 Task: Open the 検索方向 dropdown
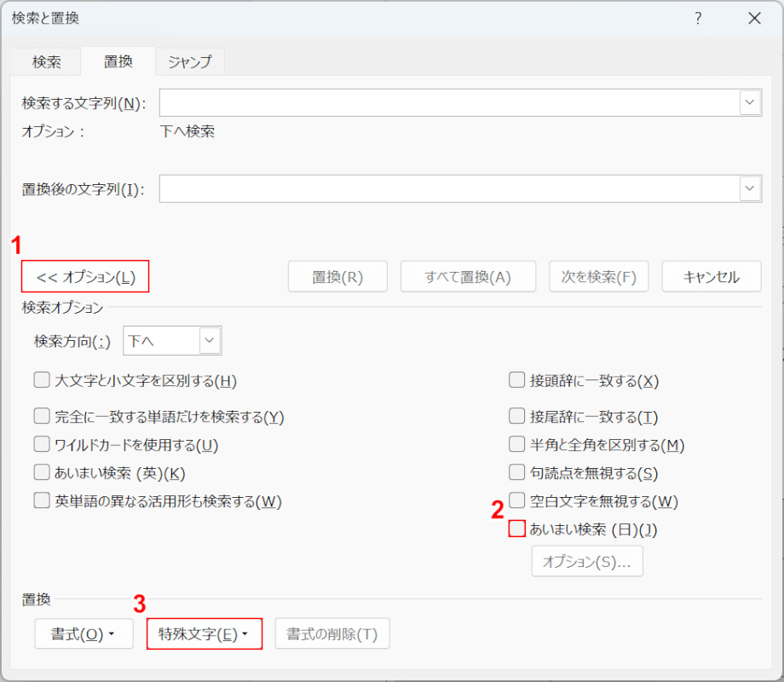[210, 341]
